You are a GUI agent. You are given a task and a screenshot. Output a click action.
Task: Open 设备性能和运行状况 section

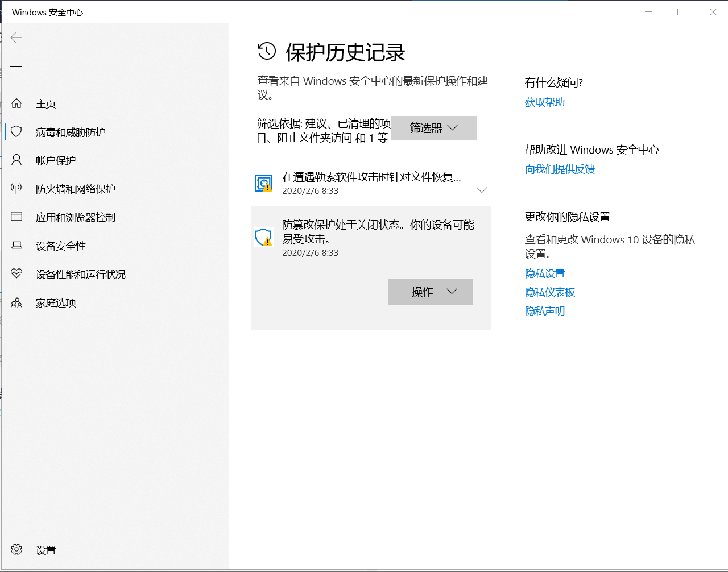(x=81, y=274)
